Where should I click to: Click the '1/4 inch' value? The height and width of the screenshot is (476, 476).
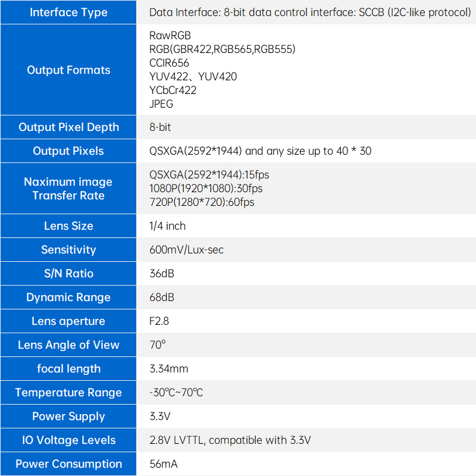pyautogui.click(x=167, y=226)
